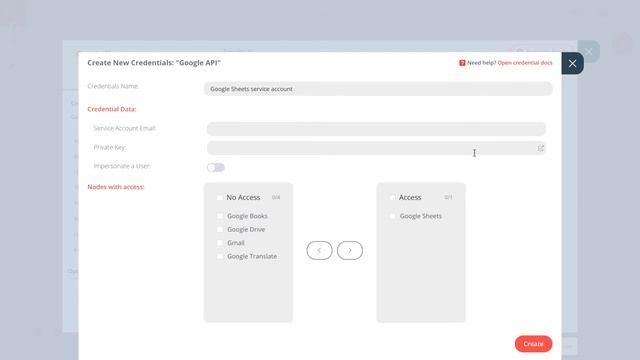Click the Nodes with access label
640x360 pixels.
tap(116, 187)
